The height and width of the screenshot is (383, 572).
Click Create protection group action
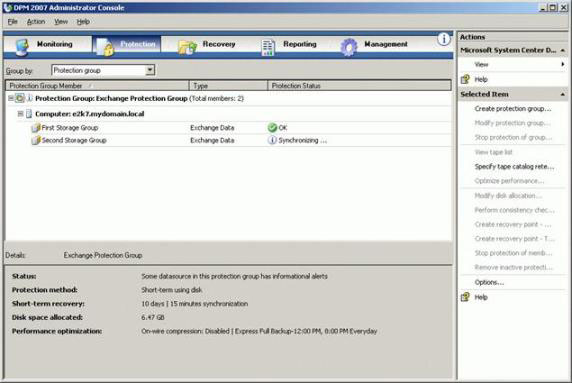[513, 109]
